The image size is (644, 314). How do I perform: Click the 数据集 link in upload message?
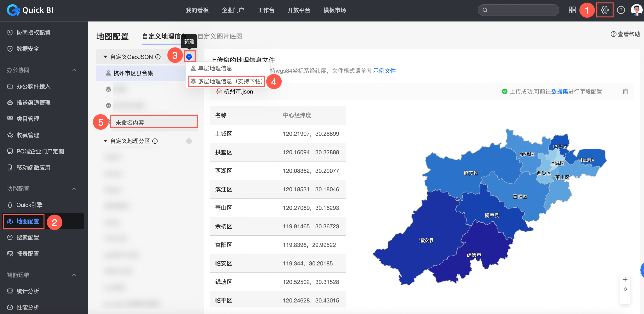tap(559, 91)
